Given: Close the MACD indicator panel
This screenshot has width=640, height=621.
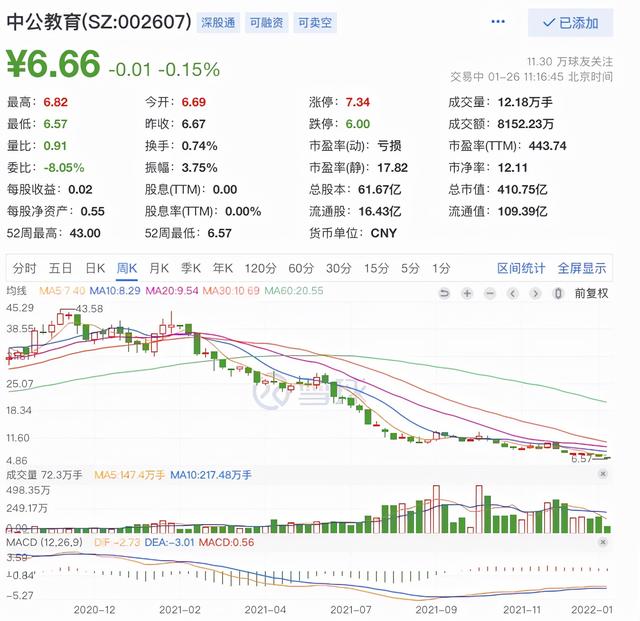Looking at the screenshot, I should pyautogui.click(x=603, y=542).
